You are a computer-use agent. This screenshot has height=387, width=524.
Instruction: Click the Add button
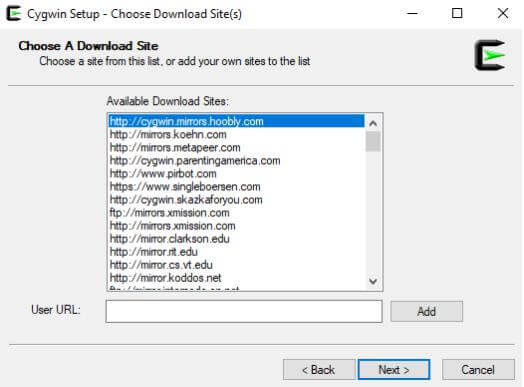coord(427,311)
